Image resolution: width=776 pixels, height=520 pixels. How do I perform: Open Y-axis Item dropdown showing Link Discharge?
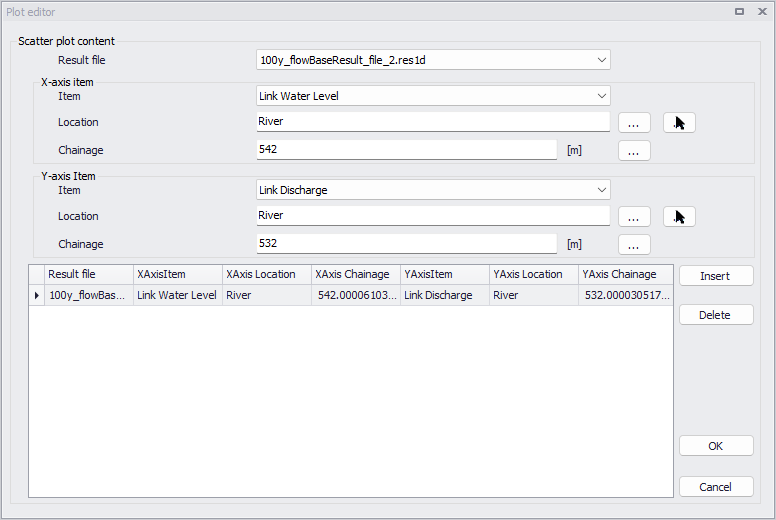(x=601, y=190)
